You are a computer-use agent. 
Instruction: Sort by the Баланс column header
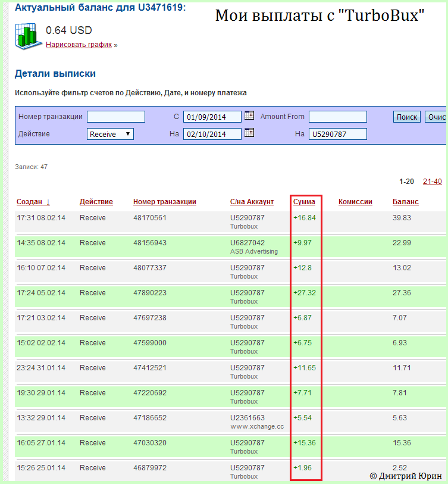point(405,202)
